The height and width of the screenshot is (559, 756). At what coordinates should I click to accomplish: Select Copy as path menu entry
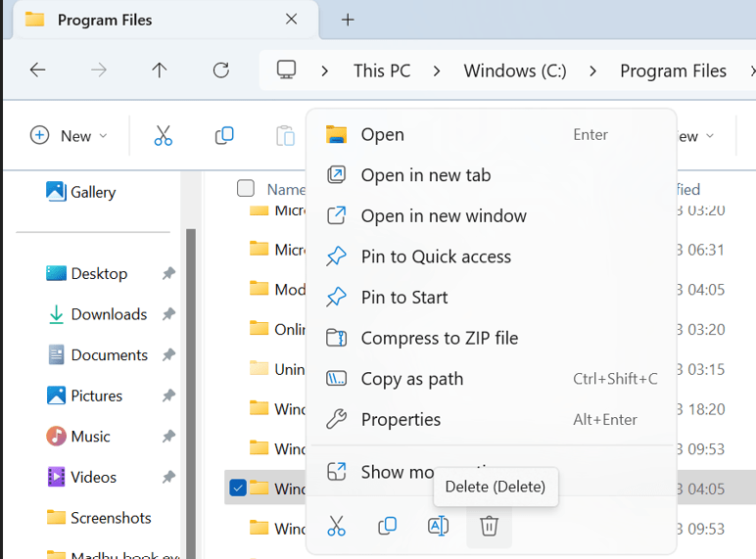411,379
